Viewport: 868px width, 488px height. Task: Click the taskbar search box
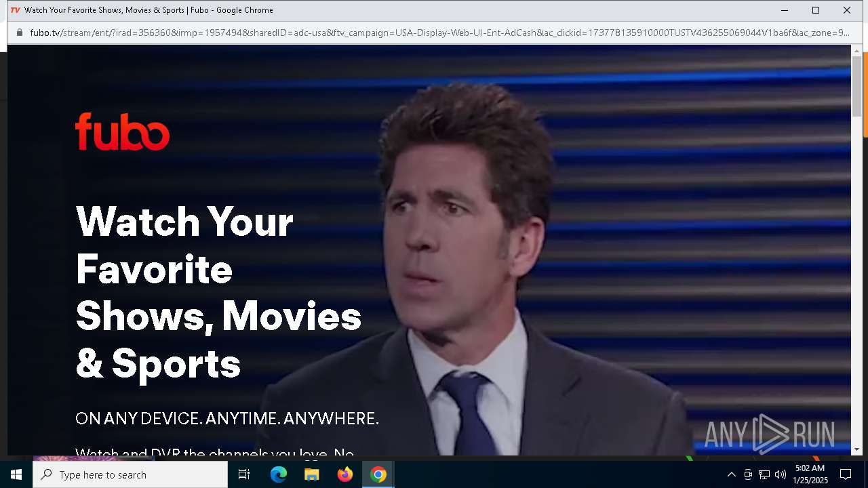(130, 474)
